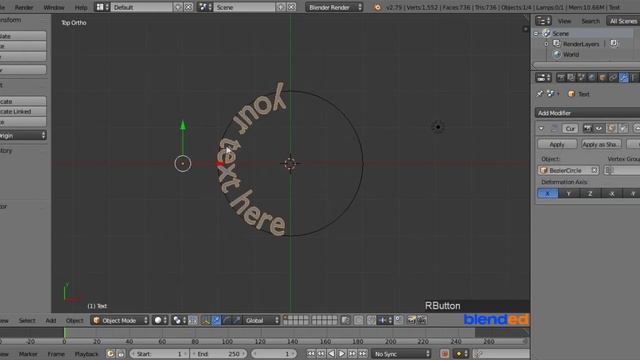Open the outliner View menu
This screenshot has height=360, width=640.
click(x=564, y=21)
